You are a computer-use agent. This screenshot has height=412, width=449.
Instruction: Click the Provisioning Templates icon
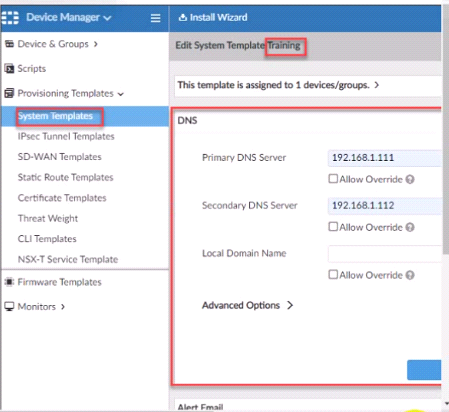9,93
